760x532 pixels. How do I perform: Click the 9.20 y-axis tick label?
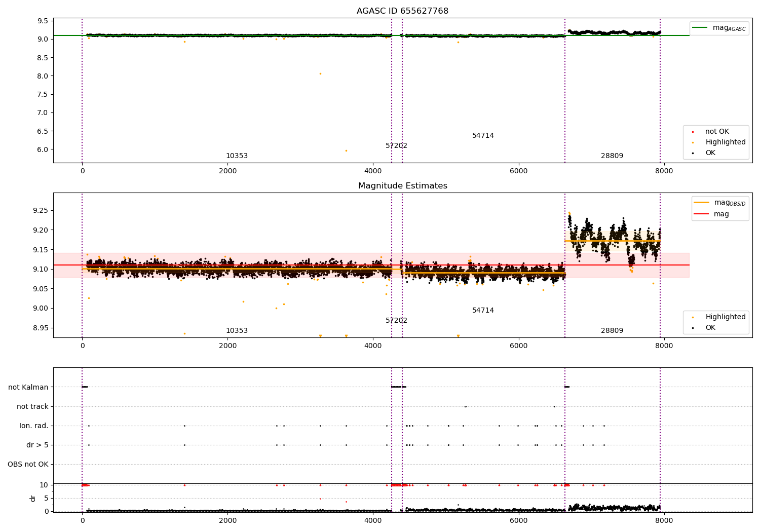pyautogui.click(x=41, y=230)
